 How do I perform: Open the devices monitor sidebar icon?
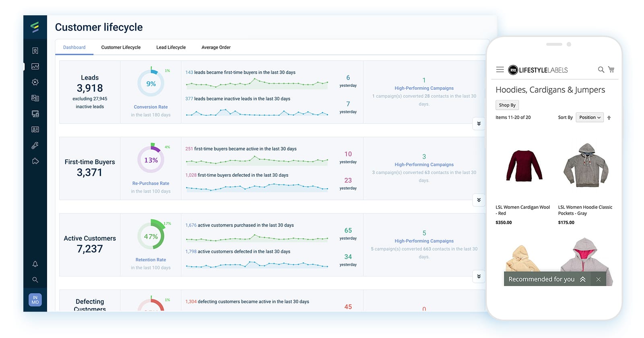click(35, 114)
